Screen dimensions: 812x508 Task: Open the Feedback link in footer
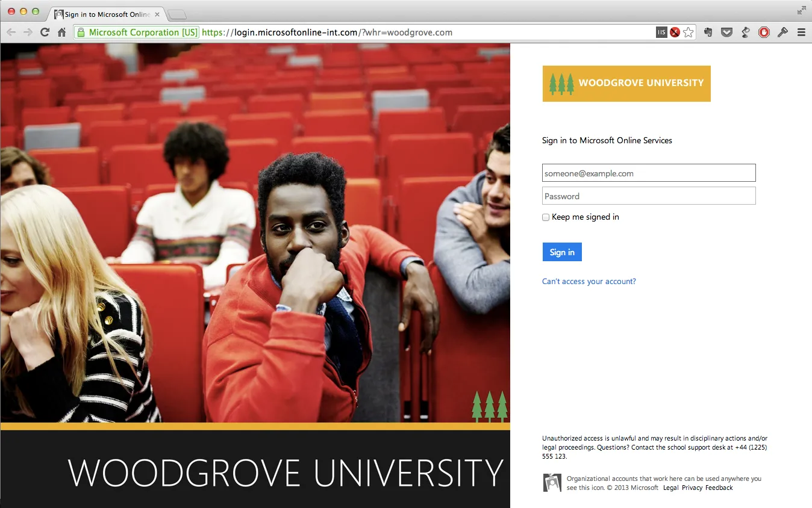point(719,488)
